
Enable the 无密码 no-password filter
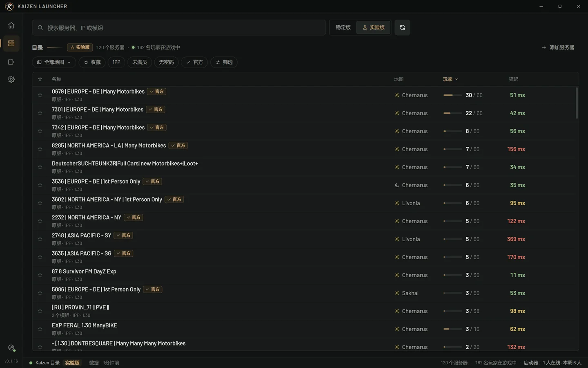[166, 62]
